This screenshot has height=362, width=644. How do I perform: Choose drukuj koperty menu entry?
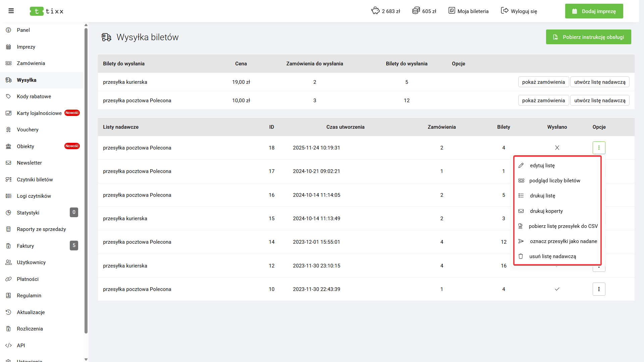[x=546, y=211]
